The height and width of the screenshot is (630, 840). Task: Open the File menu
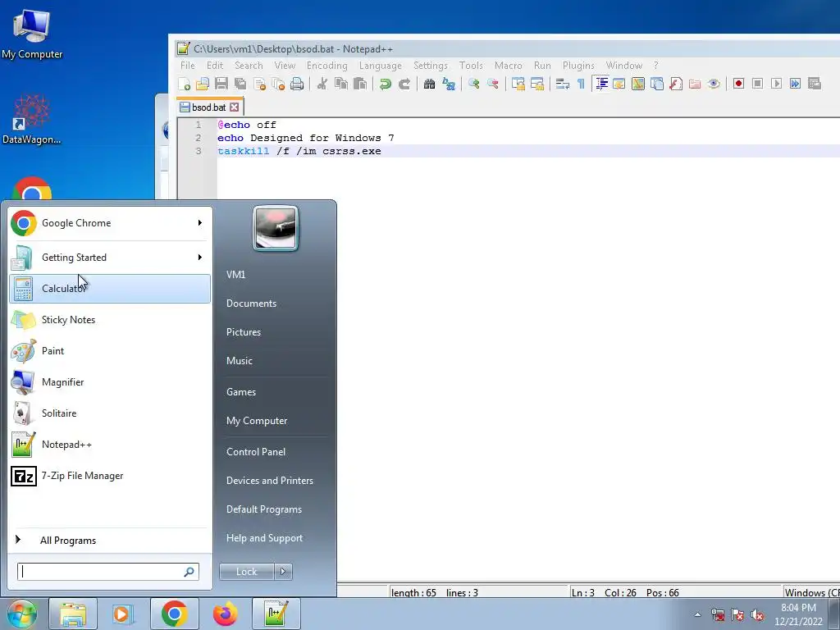click(188, 66)
